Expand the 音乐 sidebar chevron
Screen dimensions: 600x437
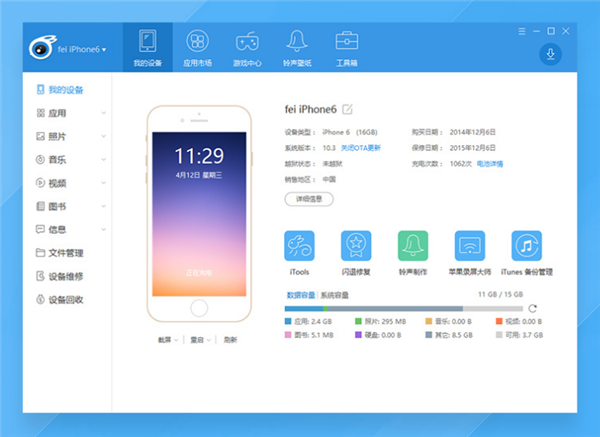coord(103,160)
